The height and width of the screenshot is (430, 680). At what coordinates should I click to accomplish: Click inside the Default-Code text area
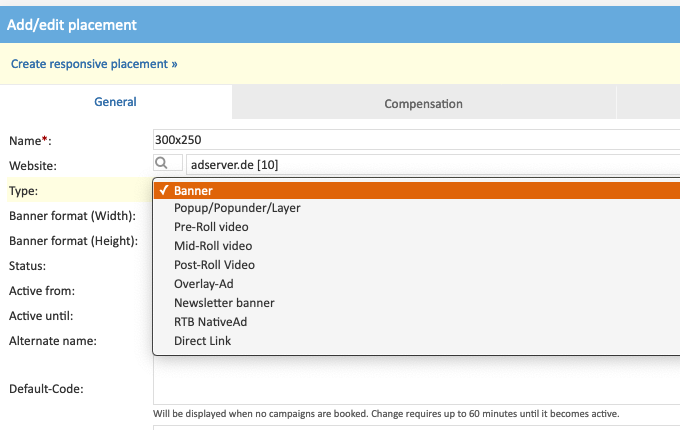tap(416, 381)
